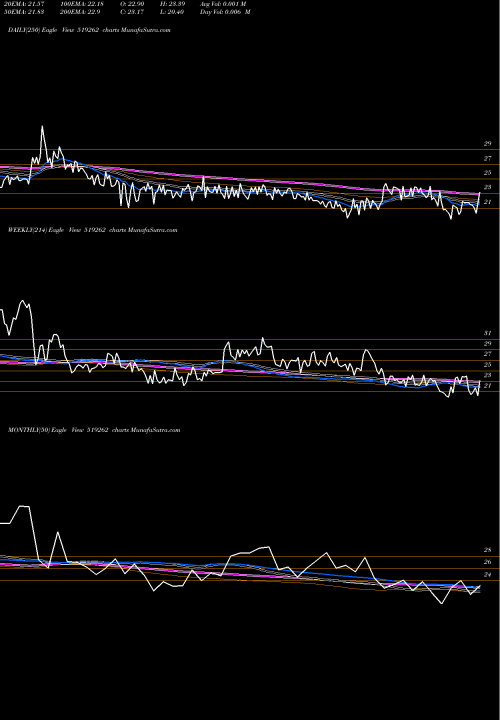Click the 100EMA value text
Screen dimensions: 500x720
coord(84,4)
